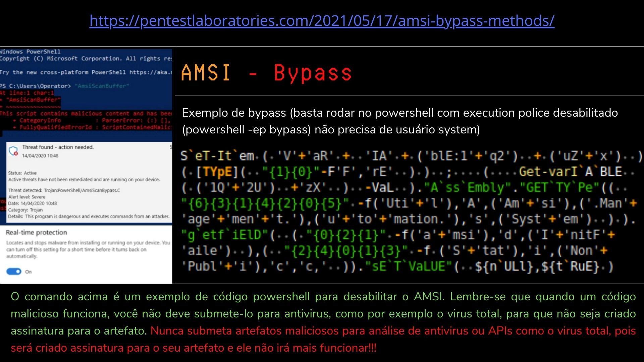Open the pentestlaboratories.com amsi-bypass-methods link
644x362 pixels.
coord(321,21)
